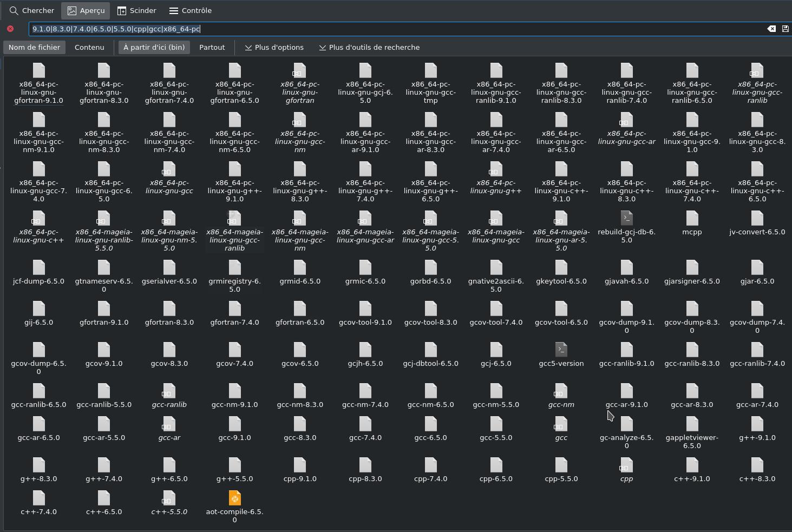Choose À partir d'ici (bin) scope
Viewport: 792px width, 532px height.
coord(154,47)
